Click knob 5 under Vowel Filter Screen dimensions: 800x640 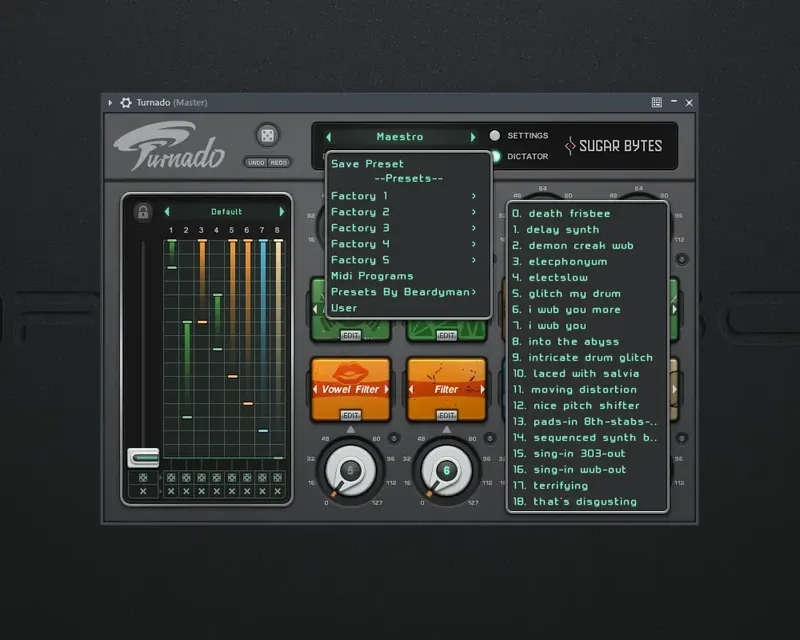pyautogui.click(x=351, y=471)
